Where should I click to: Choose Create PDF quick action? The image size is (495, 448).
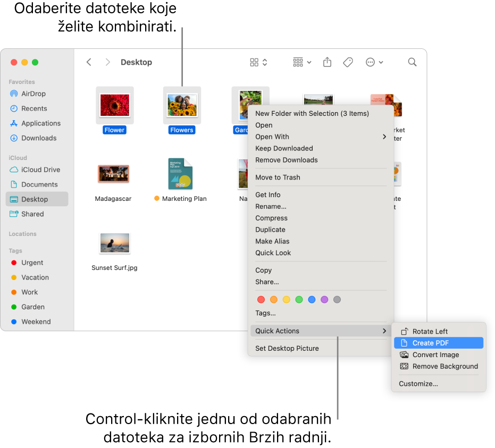pos(439,343)
